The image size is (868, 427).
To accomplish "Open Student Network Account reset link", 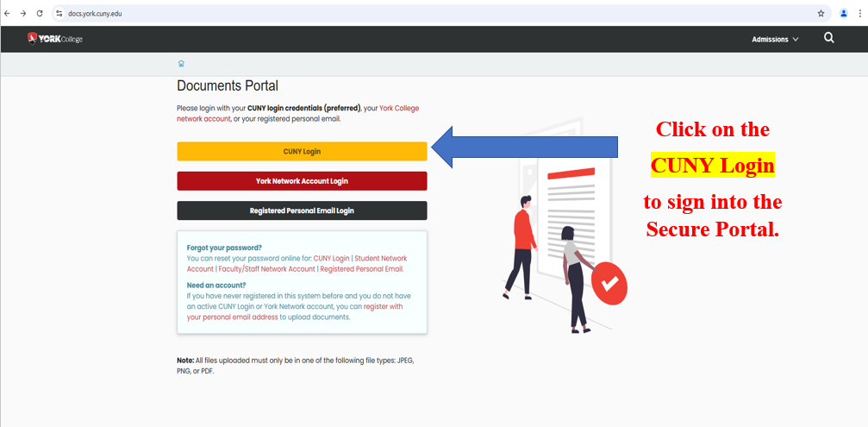I will pyautogui.click(x=297, y=264).
